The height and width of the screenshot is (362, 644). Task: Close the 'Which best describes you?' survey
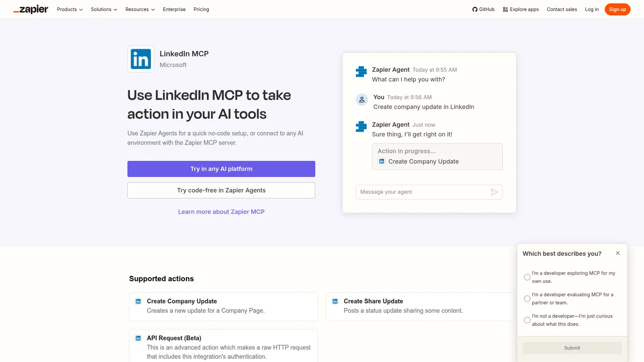[618, 253]
